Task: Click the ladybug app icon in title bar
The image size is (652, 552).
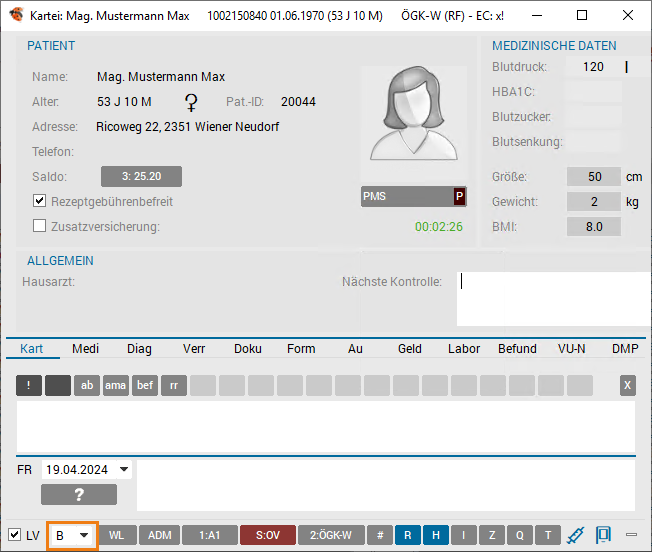Action: pyautogui.click(x=17, y=15)
